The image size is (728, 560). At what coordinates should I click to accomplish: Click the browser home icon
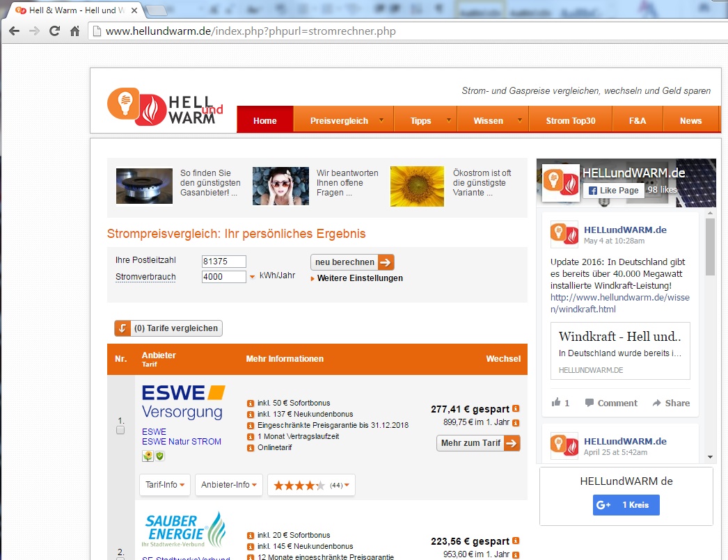74,31
